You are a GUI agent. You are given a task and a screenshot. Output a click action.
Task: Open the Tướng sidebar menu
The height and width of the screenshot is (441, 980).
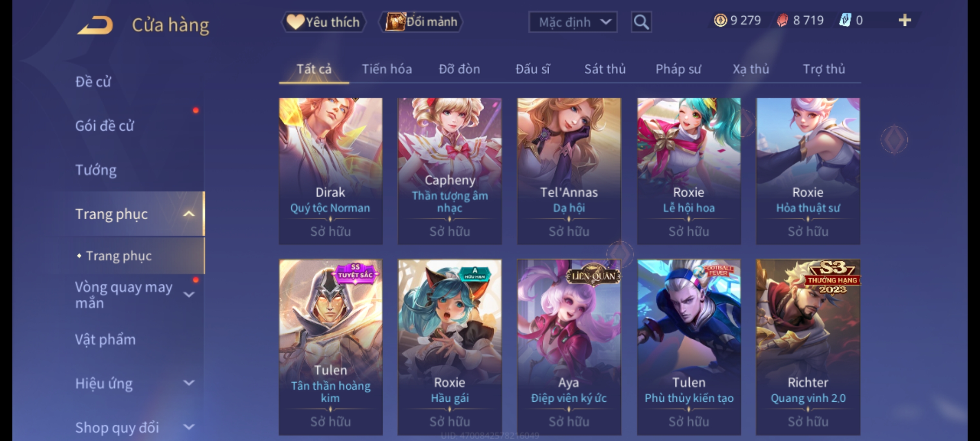[x=96, y=170]
